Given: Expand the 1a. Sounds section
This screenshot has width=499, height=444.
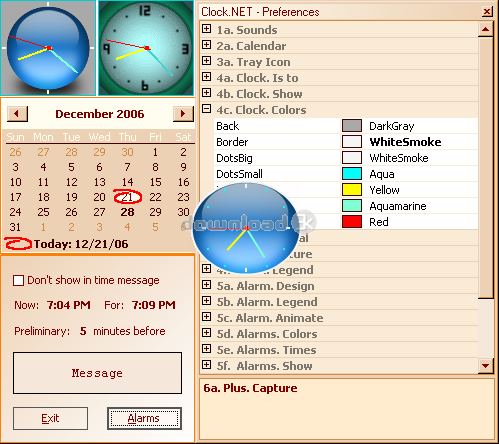Looking at the screenshot, I should click(207, 29).
